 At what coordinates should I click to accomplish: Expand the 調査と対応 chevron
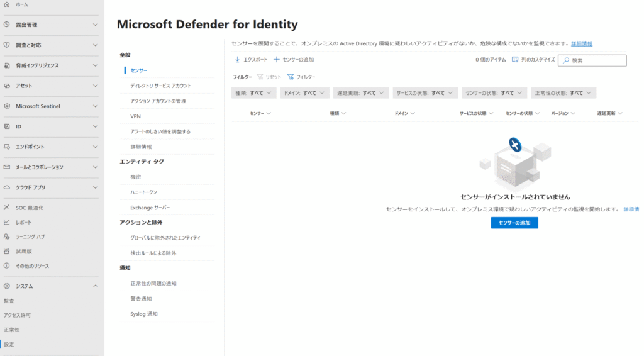pos(96,45)
